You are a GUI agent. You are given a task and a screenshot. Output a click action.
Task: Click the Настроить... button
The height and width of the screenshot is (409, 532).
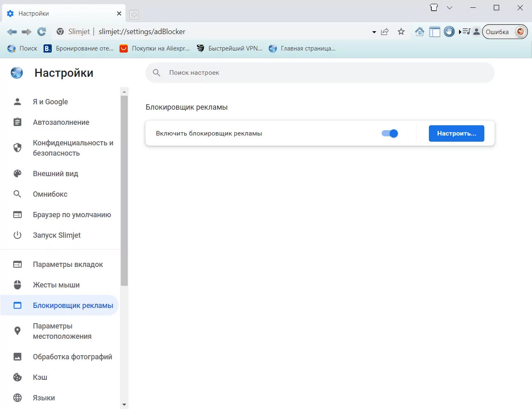click(456, 133)
